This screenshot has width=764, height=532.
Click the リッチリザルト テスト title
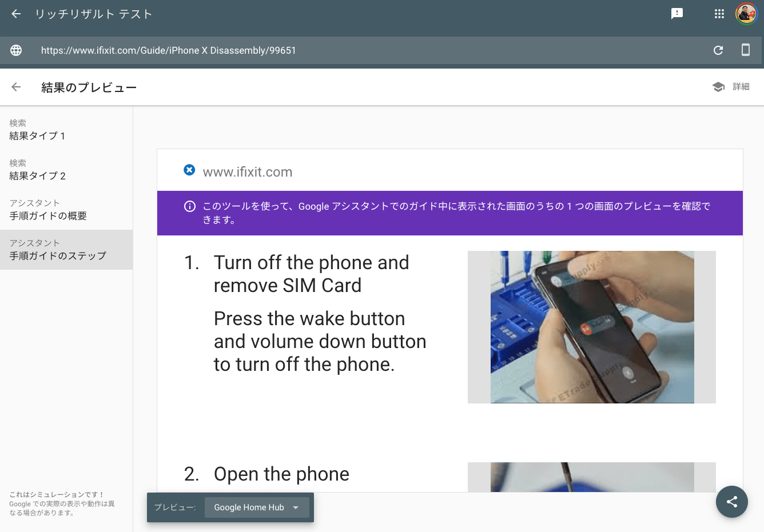[x=94, y=14]
